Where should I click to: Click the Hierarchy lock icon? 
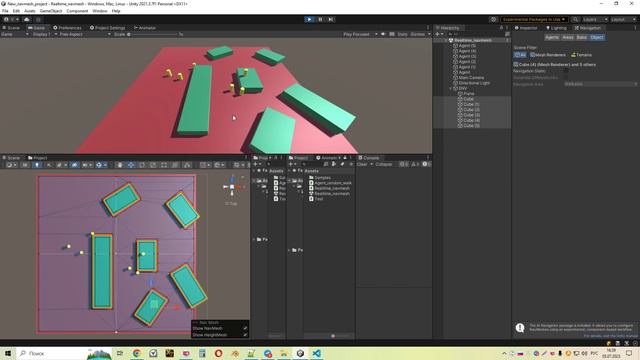tap(501, 28)
